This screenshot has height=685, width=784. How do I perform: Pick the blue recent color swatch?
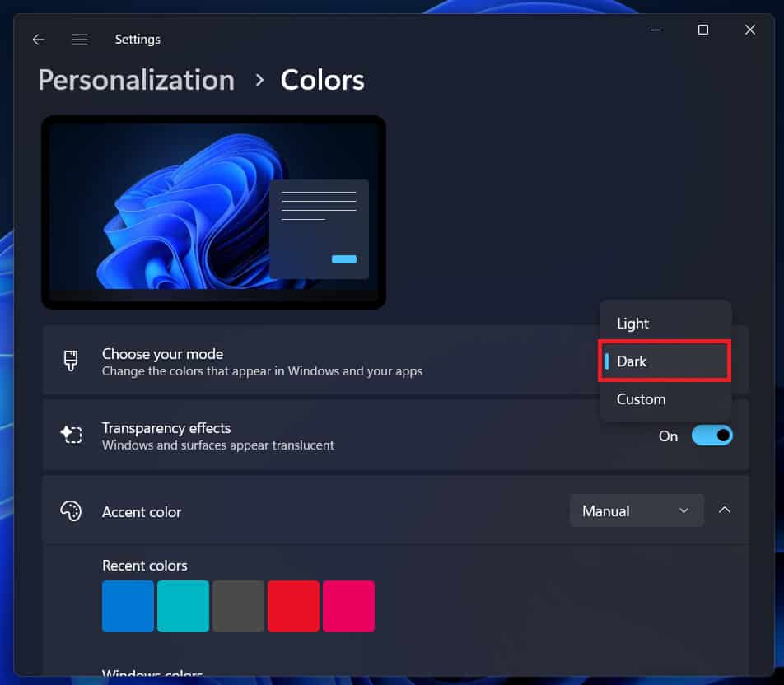(128, 606)
